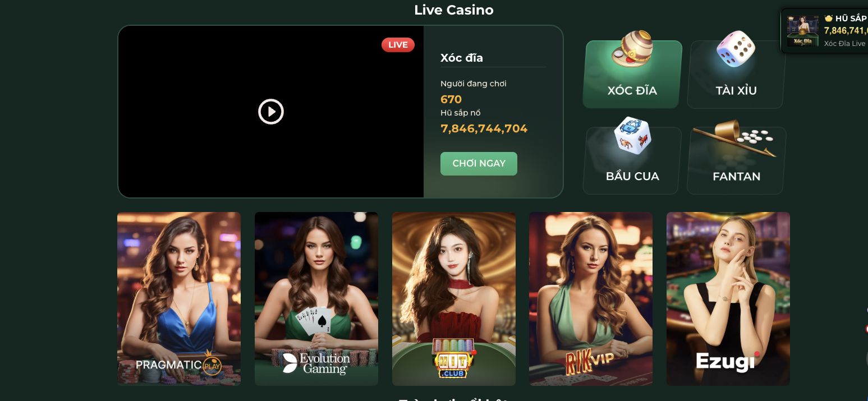Click the Xóc Đĩa Live jackpot thumbnail

[x=803, y=31]
